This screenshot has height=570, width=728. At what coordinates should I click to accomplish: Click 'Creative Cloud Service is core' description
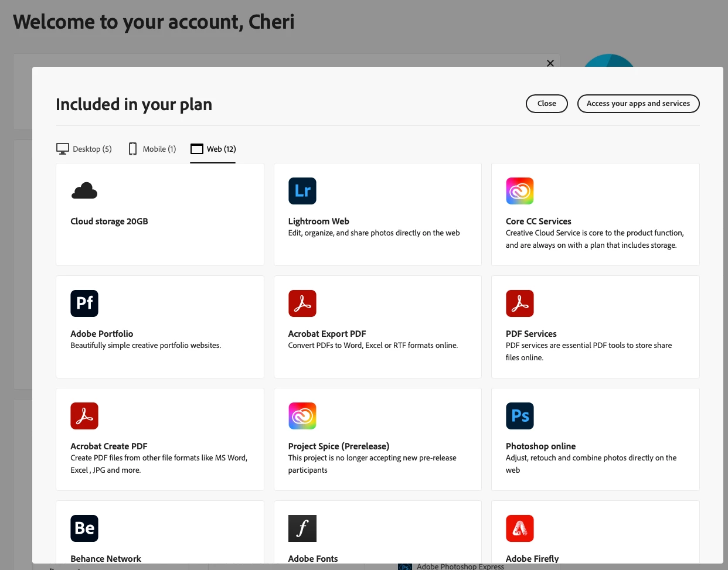(x=595, y=239)
